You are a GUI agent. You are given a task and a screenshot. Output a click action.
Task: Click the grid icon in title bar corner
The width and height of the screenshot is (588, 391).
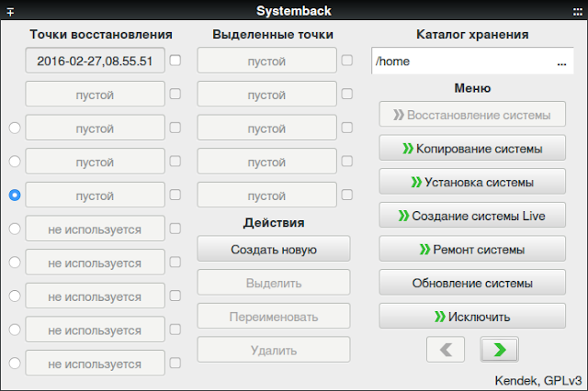coord(578,12)
